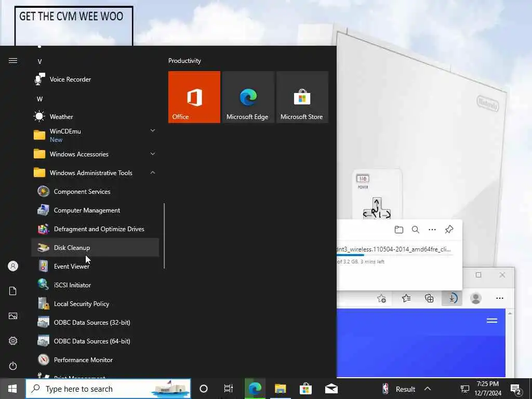The height and width of the screenshot is (399, 532).
Task: Open the clock and date flyout
Action: (488, 389)
